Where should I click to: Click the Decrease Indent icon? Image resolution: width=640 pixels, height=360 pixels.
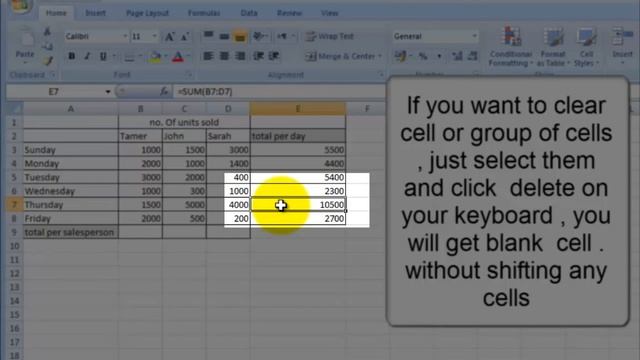click(x=258, y=56)
